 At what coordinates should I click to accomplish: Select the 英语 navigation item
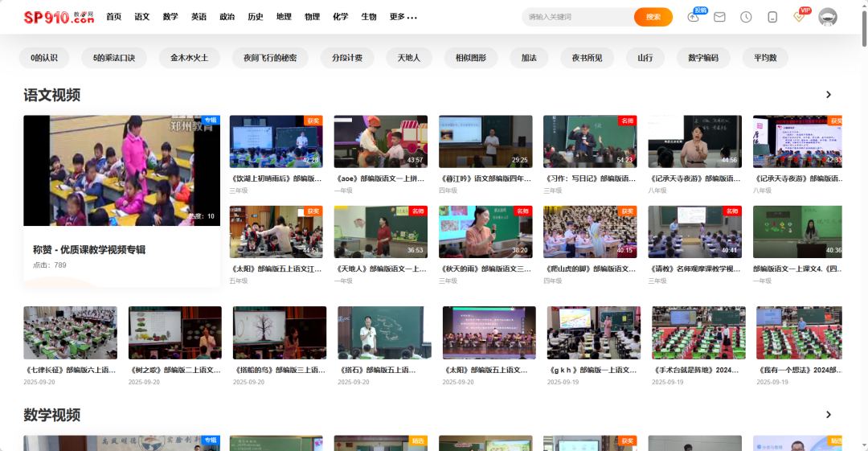point(199,17)
